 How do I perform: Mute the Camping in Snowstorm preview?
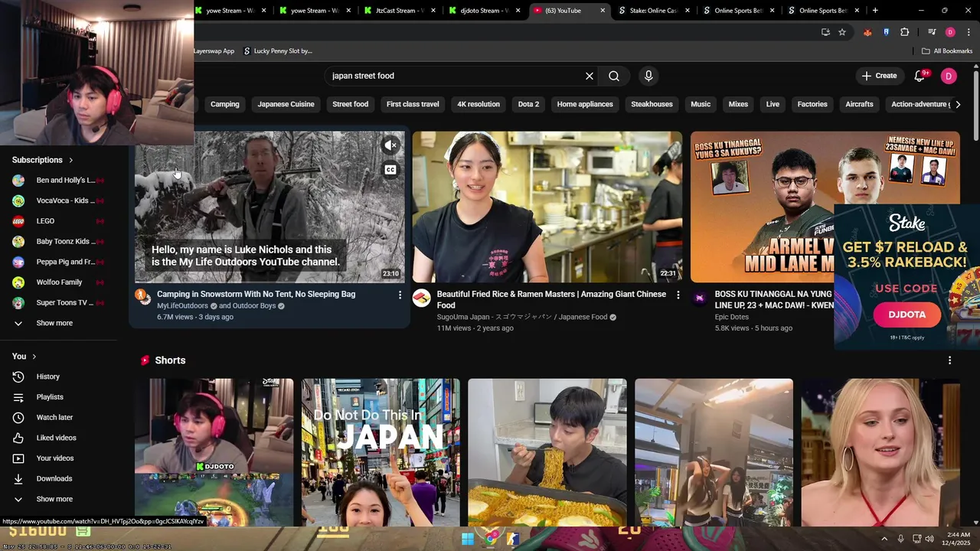pos(390,145)
